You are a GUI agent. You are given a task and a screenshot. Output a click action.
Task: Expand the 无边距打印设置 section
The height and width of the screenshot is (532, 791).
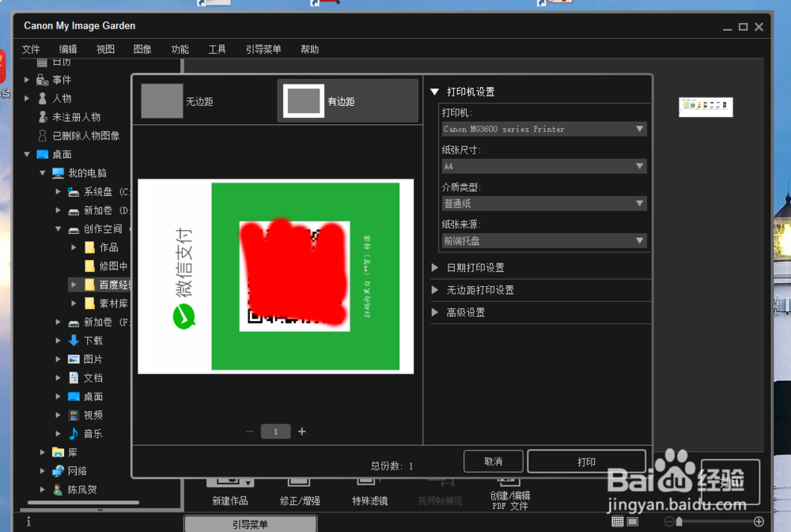pos(435,290)
